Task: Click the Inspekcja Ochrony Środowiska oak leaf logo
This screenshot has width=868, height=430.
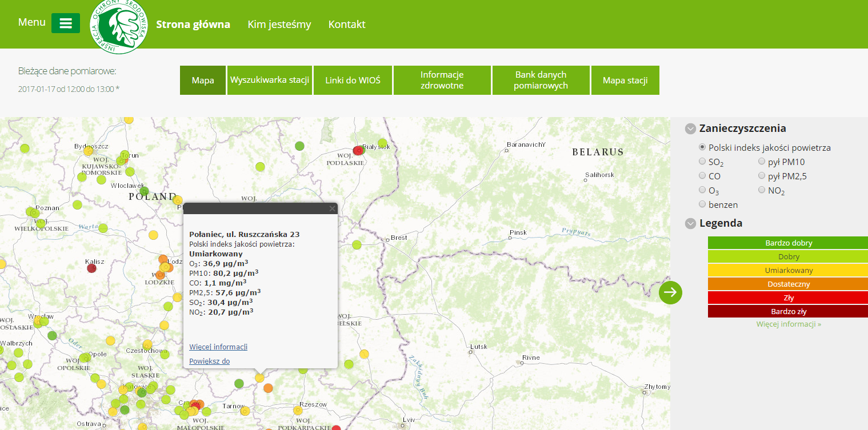Action: pos(119,27)
